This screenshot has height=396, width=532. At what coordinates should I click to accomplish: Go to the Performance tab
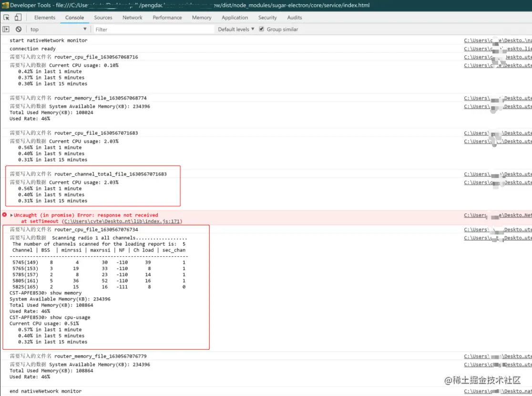coord(167,17)
